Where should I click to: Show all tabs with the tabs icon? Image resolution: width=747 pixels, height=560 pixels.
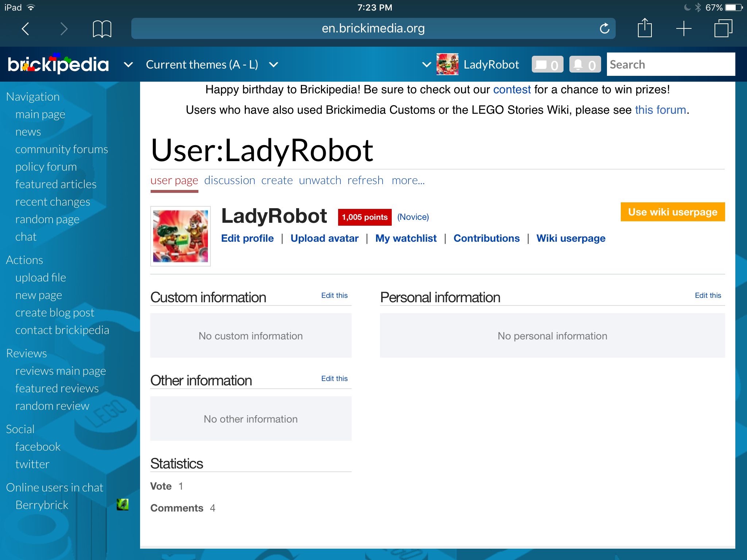coord(723,28)
